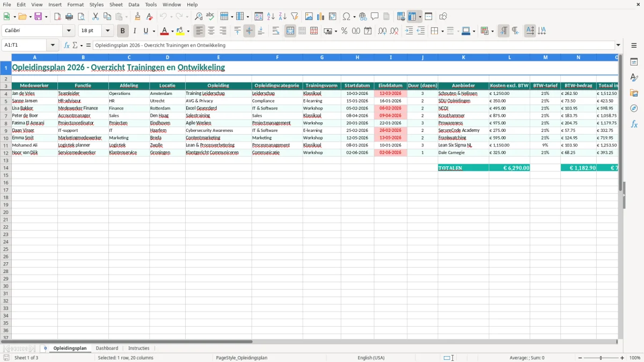Insert hyperlink icon

[x=363, y=17]
